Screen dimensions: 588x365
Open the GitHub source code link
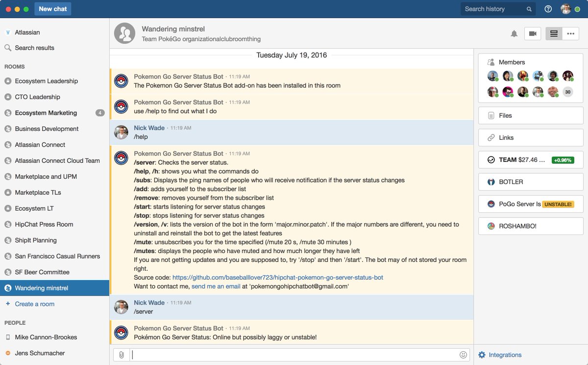tap(278, 277)
